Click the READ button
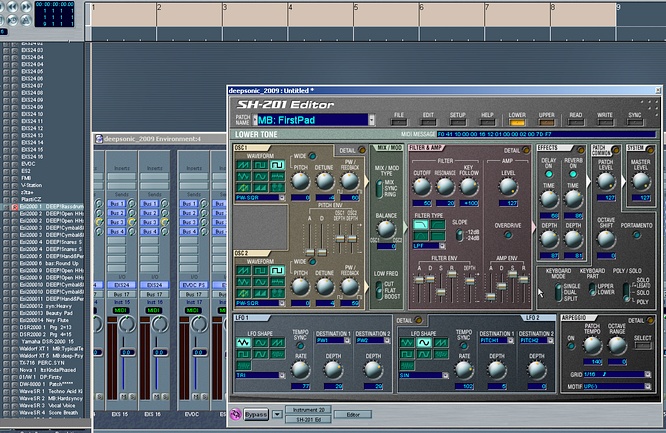Image resolution: width=666 pixels, height=433 pixels. tap(576, 122)
